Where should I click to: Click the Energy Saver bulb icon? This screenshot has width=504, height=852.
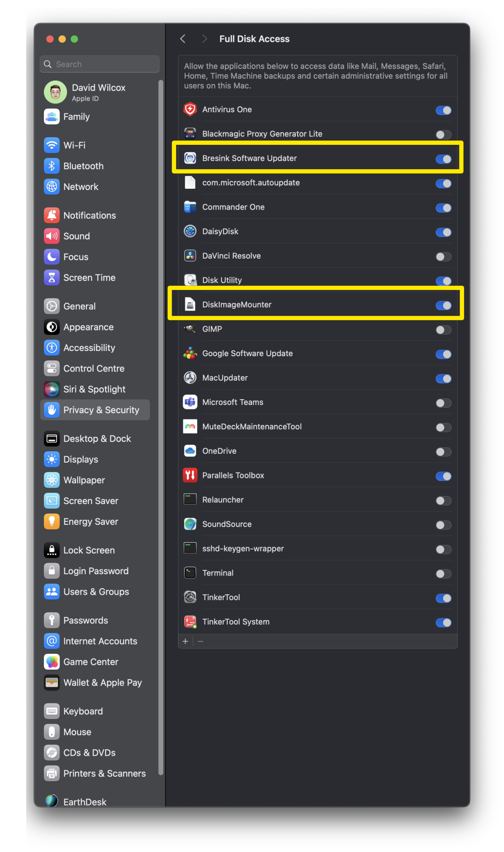(52, 521)
